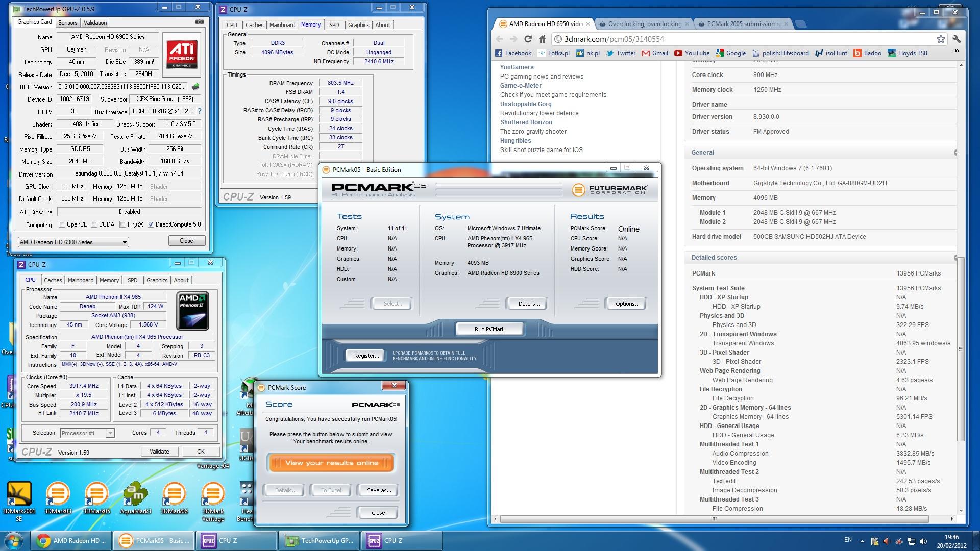
Task: Click the GPU-Z BIOS save chip icon
Action: [195, 87]
